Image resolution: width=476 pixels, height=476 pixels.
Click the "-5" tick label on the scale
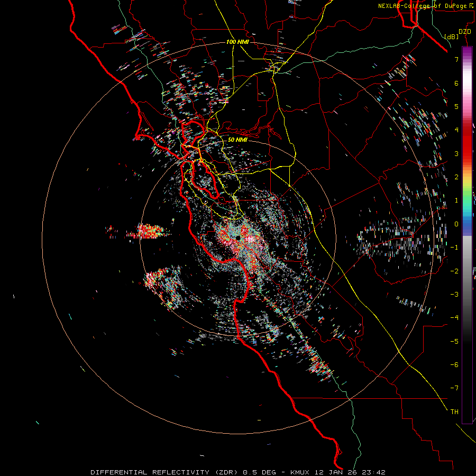(454, 342)
